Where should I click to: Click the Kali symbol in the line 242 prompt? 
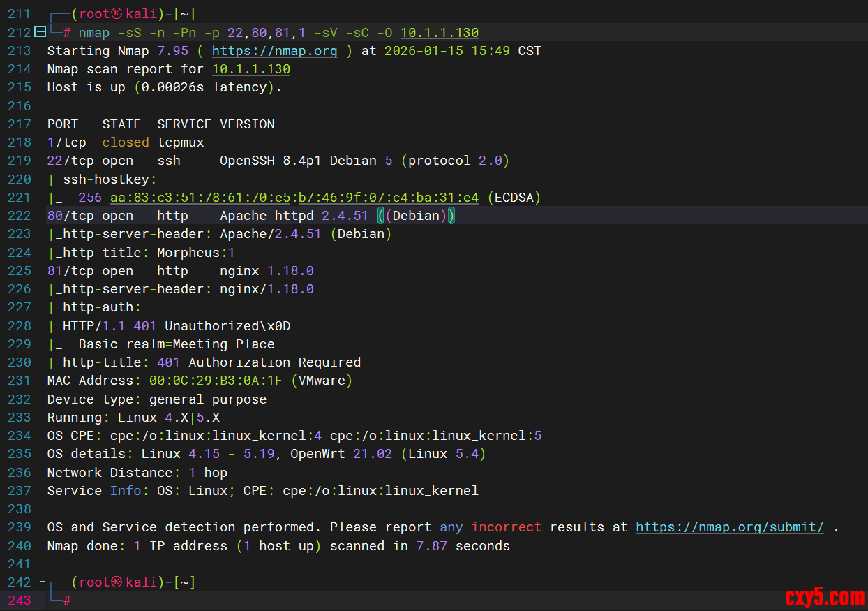click(x=117, y=582)
